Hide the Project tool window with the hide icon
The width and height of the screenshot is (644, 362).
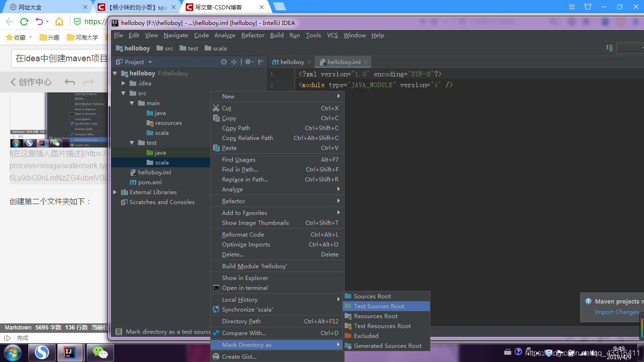click(261, 62)
